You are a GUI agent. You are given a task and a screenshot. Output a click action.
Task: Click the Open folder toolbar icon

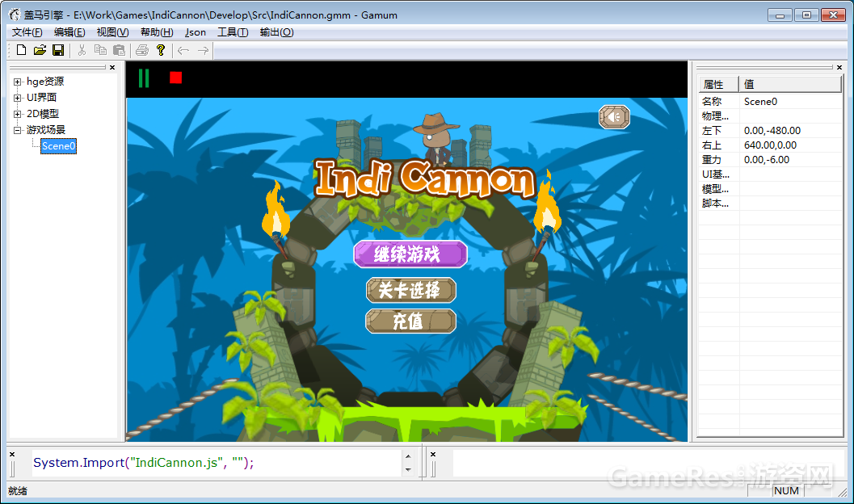pyautogui.click(x=40, y=51)
